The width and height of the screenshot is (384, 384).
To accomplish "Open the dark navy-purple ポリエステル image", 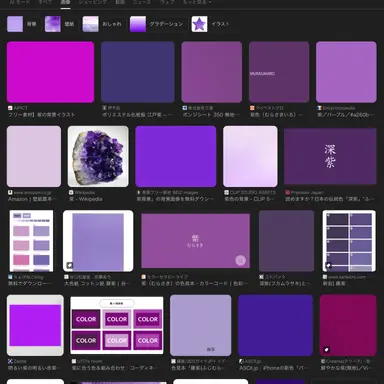I will click(138, 72).
